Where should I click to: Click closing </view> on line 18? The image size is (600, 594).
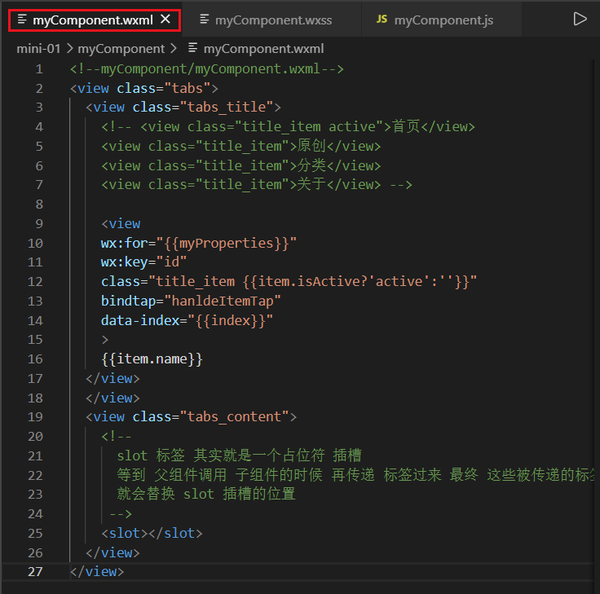click(x=113, y=398)
